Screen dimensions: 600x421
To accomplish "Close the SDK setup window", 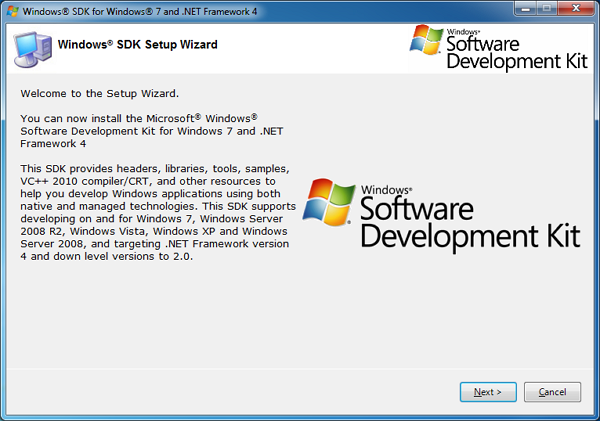I will pos(576,8).
